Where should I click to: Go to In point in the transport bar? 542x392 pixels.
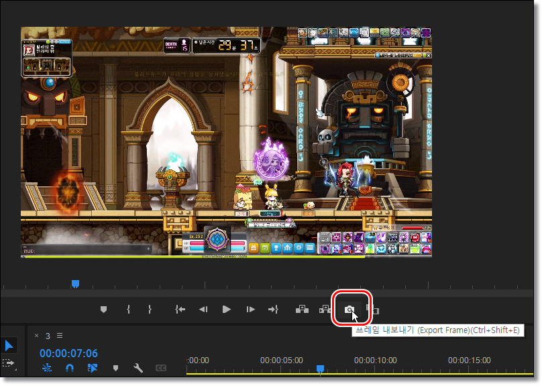tap(180, 310)
